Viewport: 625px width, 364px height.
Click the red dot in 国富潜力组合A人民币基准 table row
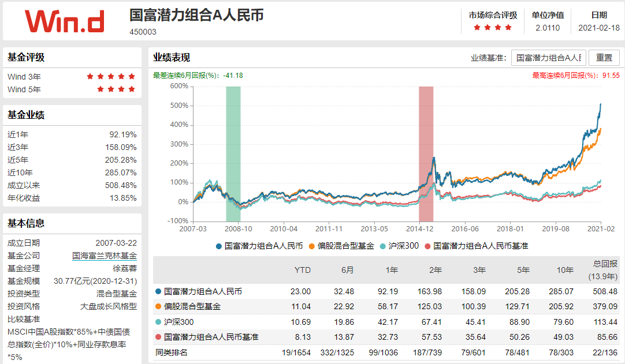pyautogui.click(x=158, y=337)
